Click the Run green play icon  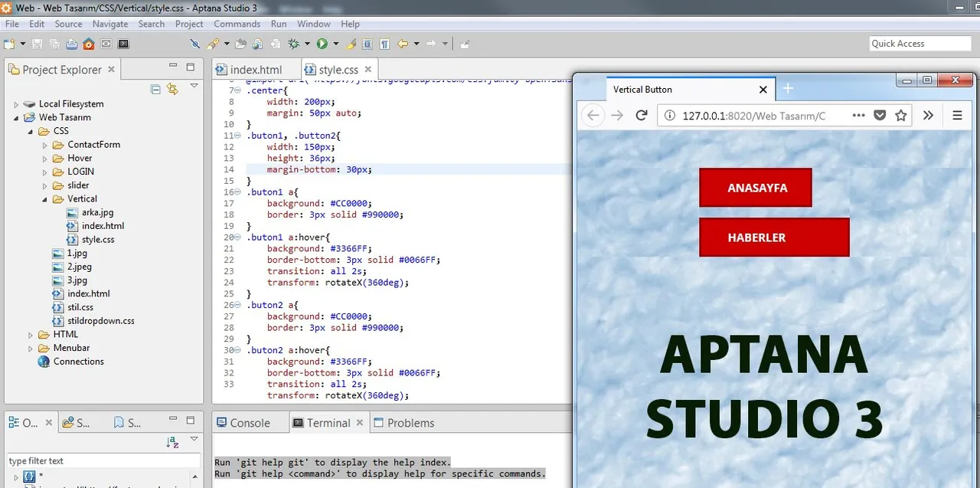tap(322, 44)
